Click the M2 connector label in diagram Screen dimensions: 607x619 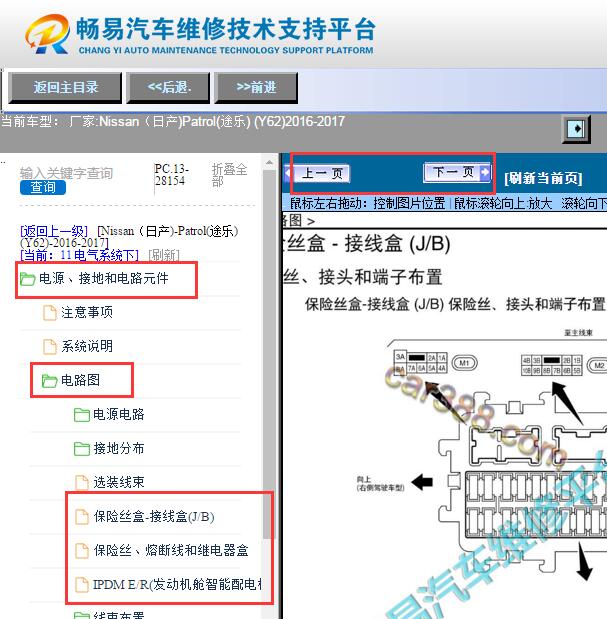(598, 365)
